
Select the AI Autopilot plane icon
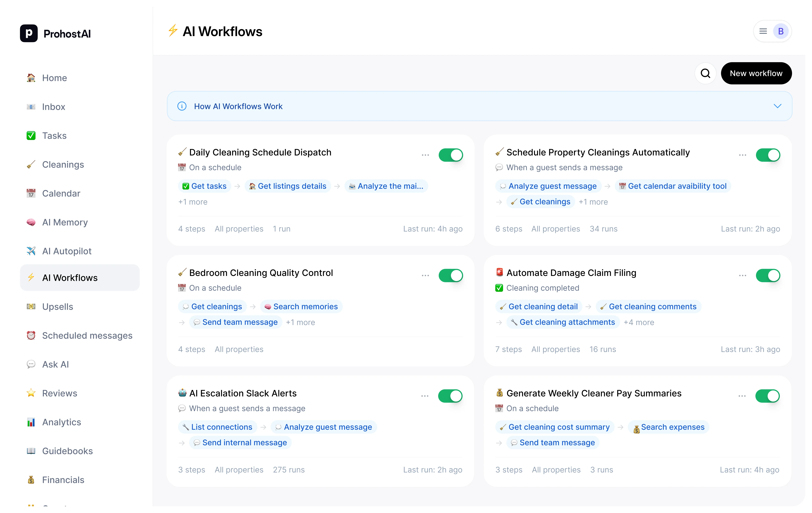click(x=31, y=251)
